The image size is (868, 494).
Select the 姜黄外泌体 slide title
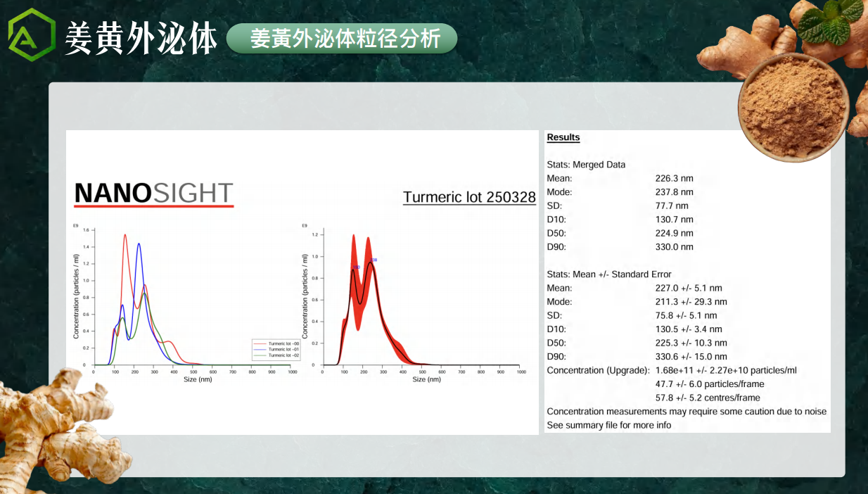(141, 39)
